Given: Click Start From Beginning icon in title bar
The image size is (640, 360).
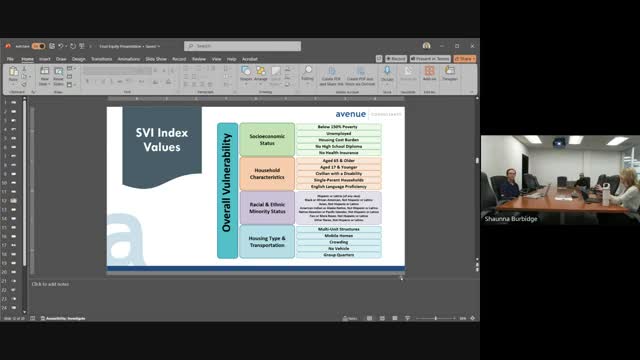Looking at the screenshot, I should 82,46.
